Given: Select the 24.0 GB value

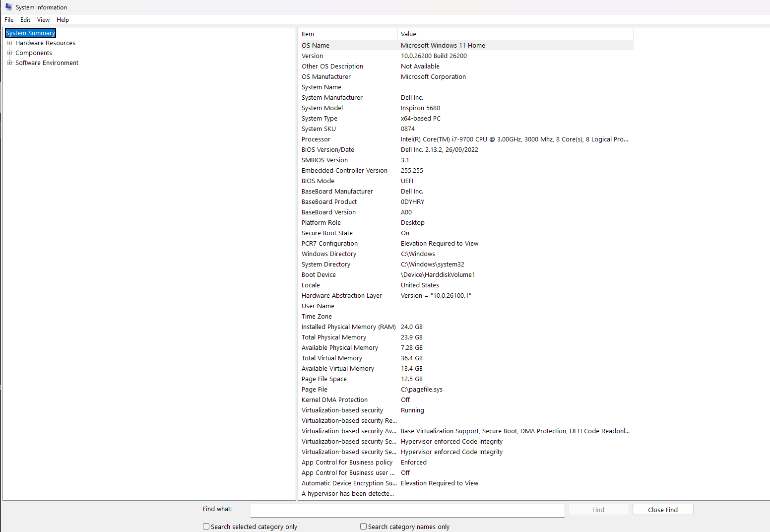Looking at the screenshot, I should pyautogui.click(x=412, y=327).
